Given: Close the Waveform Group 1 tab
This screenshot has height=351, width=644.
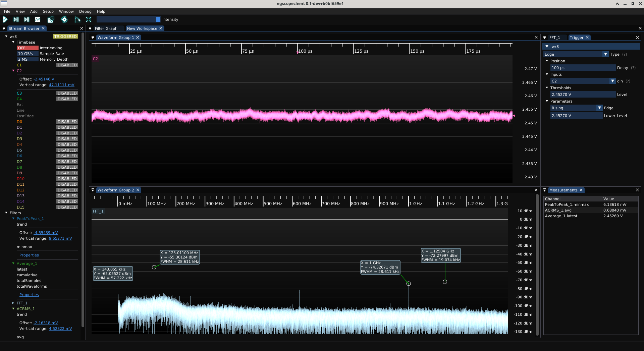Looking at the screenshot, I should [x=138, y=38].
